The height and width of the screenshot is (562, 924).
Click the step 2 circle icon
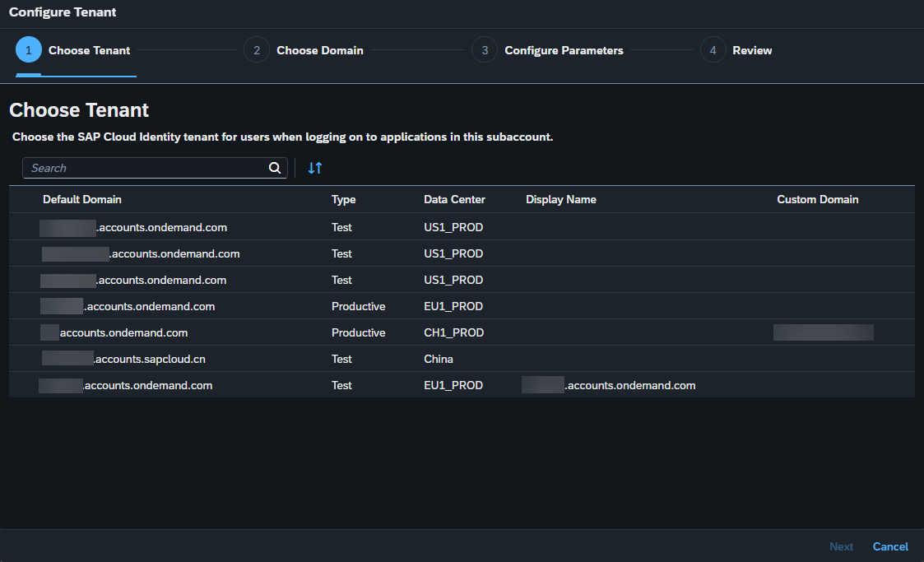tap(257, 50)
